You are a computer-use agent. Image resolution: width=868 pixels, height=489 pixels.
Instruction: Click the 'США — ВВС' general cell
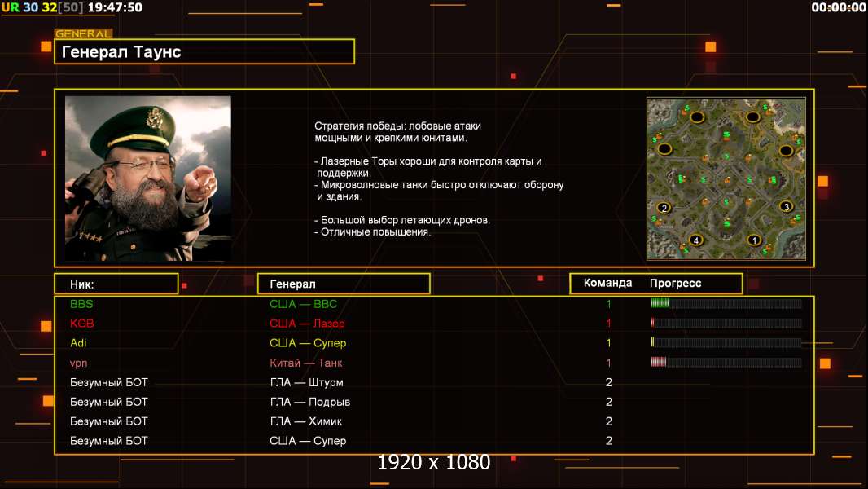coord(304,304)
